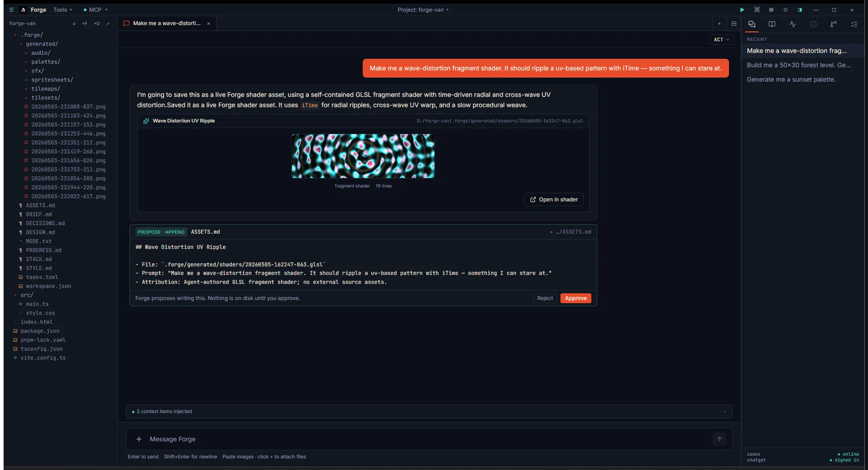
Task: Split the editor pane icon
Action: [x=734, y=24]
